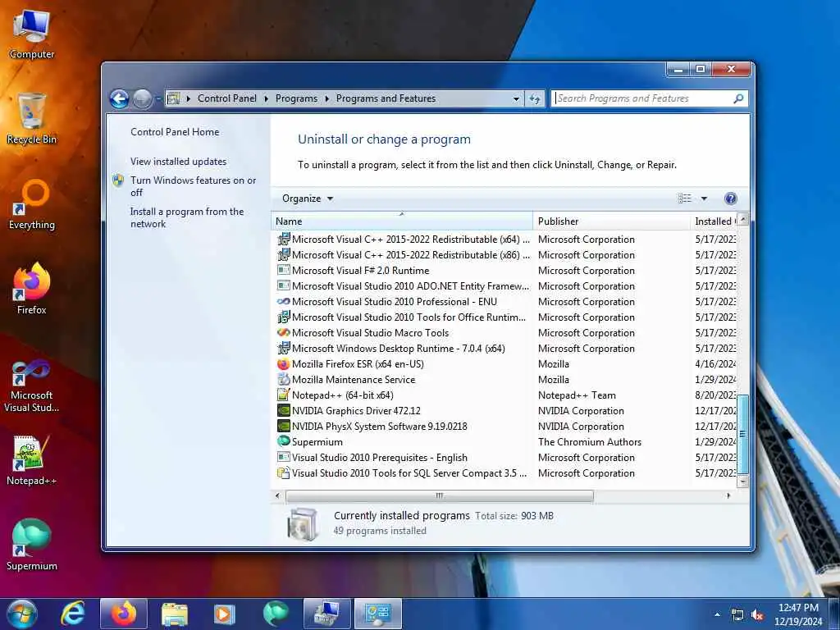840x630 pixels.
Task: Click the Supermium program list icon
Action: (x=283, y=442)
